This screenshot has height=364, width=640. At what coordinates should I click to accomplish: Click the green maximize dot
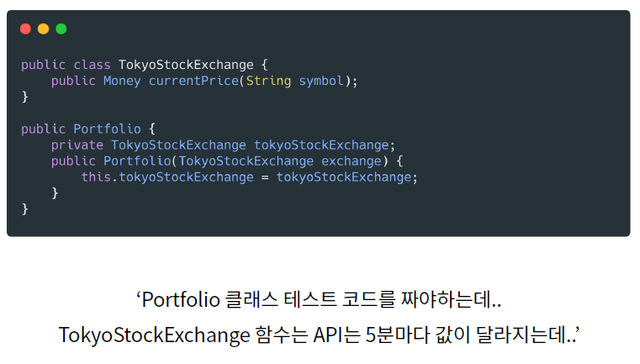[x=61, y=29]
